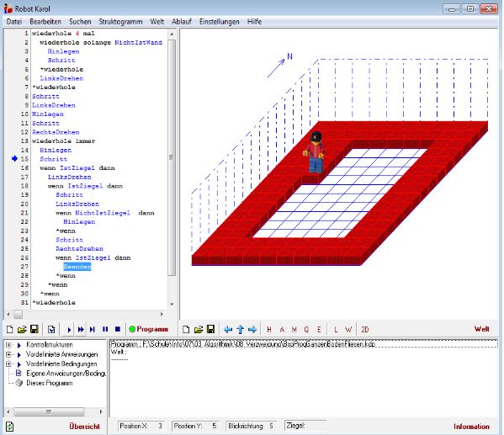
Task: Expand the Kontrollstrukturen tree node
Action: coord(8,345)
